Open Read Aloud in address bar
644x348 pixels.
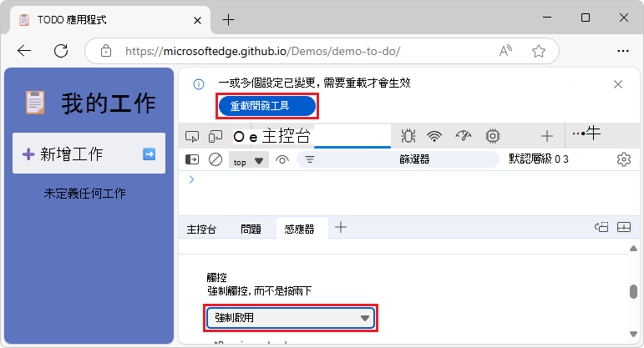coord(505,51)
